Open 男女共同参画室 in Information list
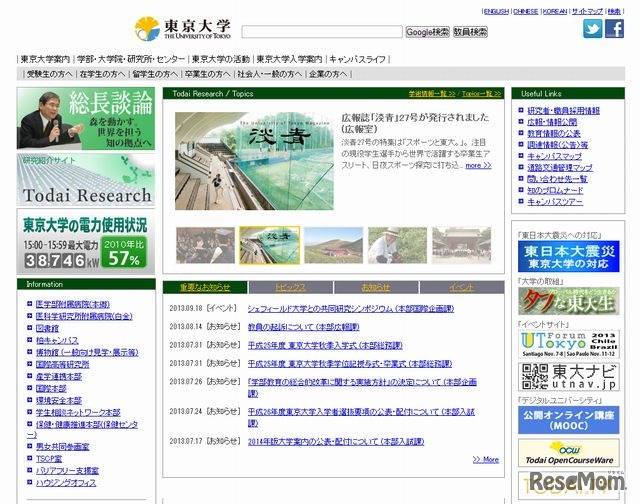The width and height of the screenshot is (640, 504). pos(62,446)
